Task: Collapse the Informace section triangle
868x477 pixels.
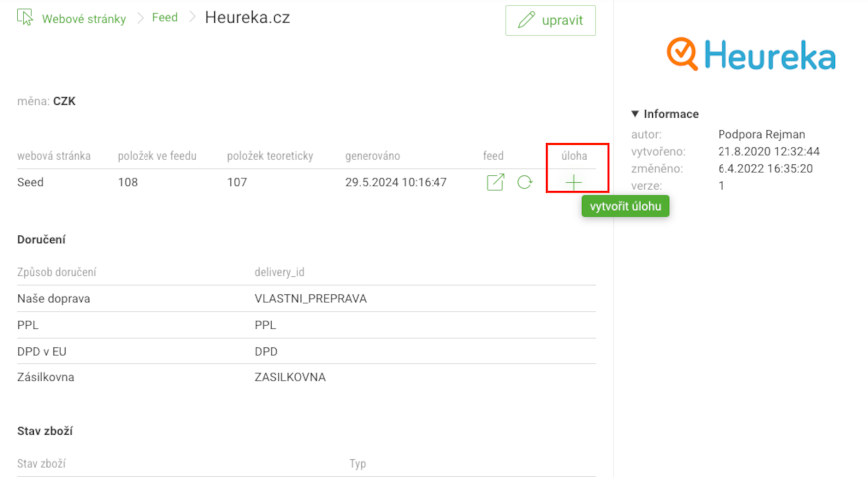Action: point(635,114)
